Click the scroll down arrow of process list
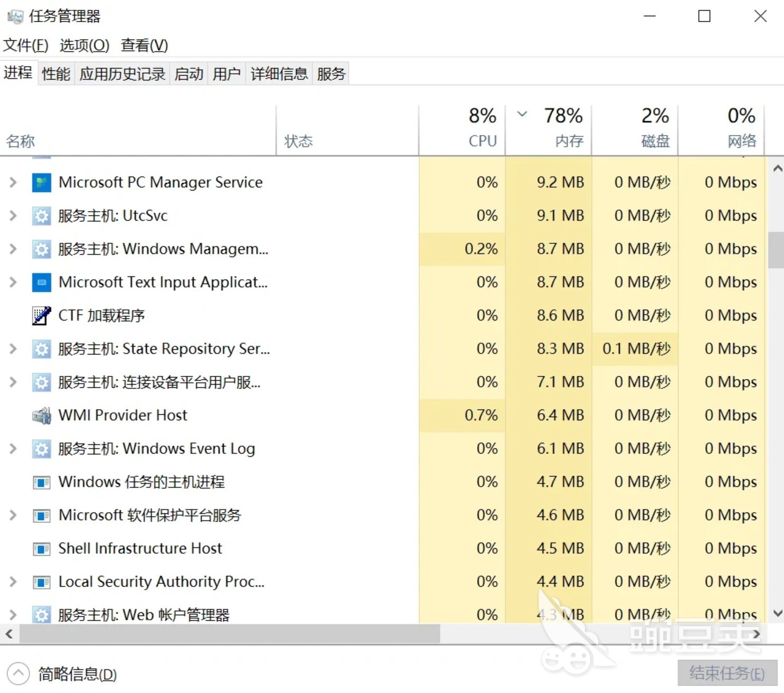This screenshot has width=784, height=693. coord(777,613)
